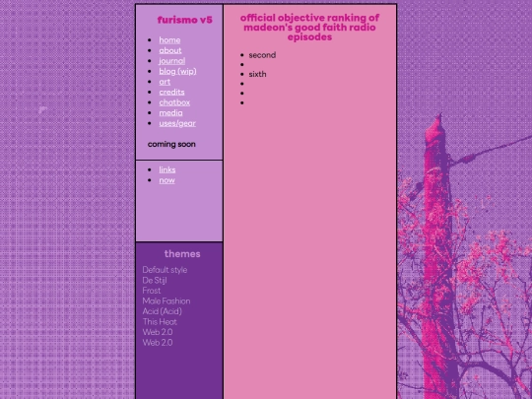532x399 pixels.
Task: Click the 'second' ranking list item
Action: tap(262, 55)
